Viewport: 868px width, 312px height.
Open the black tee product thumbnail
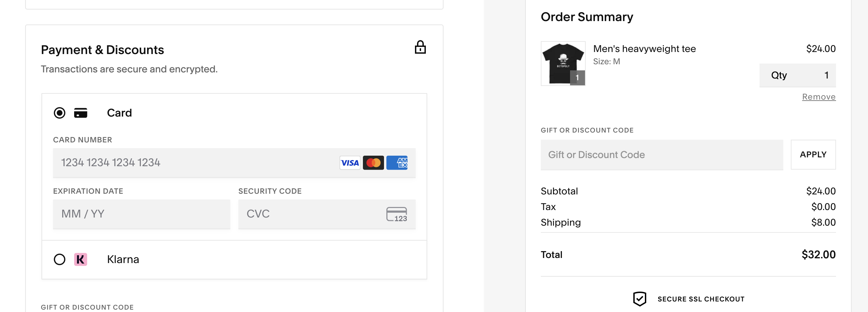(563, 64)
